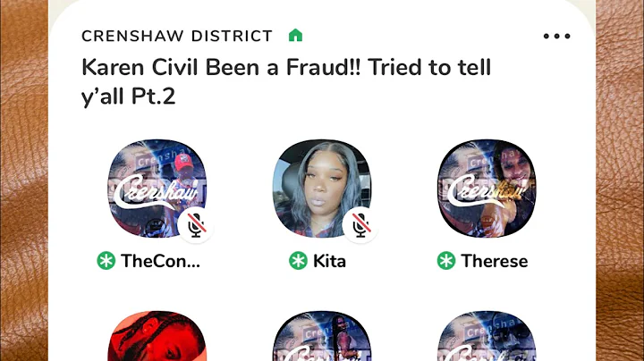Select the rightmost avatar in second row
Image resolution: width=644 pixels, height=361 pixels.
(487, 336)
